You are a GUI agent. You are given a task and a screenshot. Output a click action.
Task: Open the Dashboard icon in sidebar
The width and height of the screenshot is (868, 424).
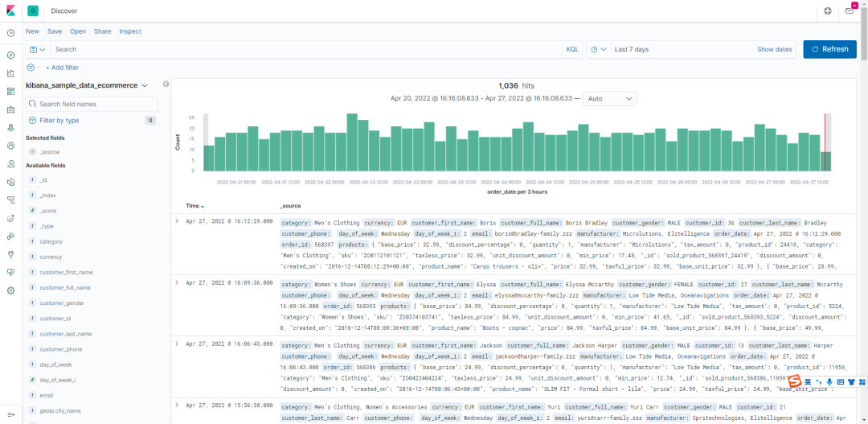point(10,91)
